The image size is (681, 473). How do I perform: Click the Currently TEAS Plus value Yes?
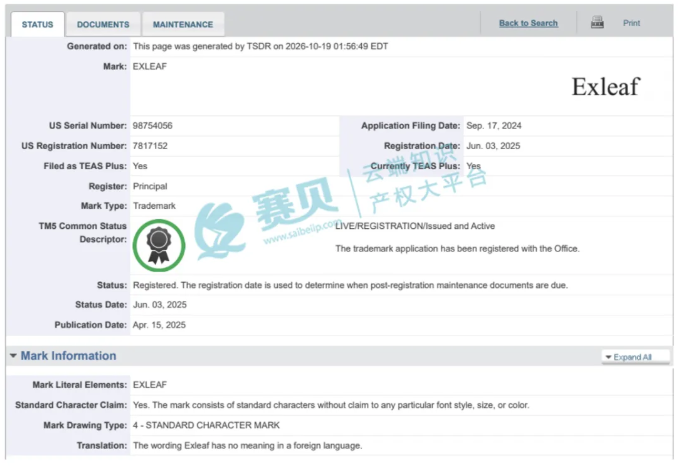[x=473, y=166]
